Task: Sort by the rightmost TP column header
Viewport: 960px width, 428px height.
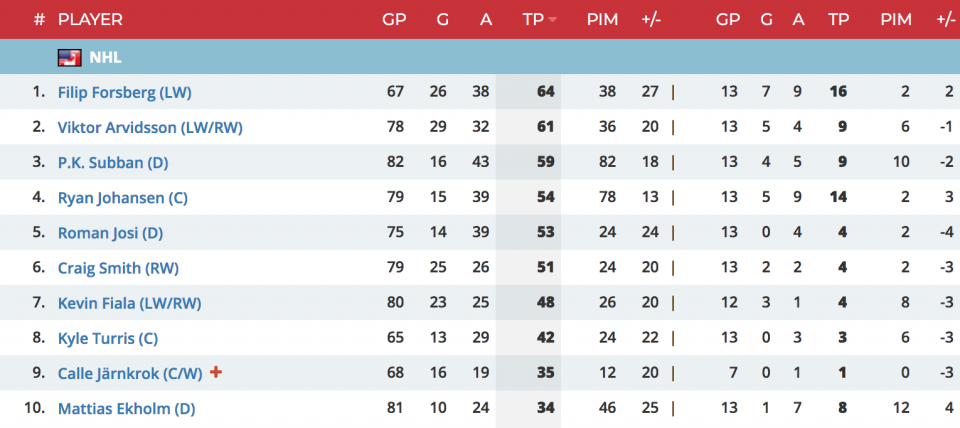Action: (x=838, y=19)
